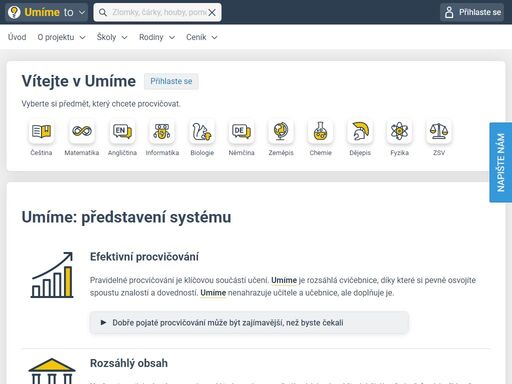Image resolution: width=512 pixels, height=384 pixels.
Task: Click the Přihlaste se button in header
Action: pos(472,12)
